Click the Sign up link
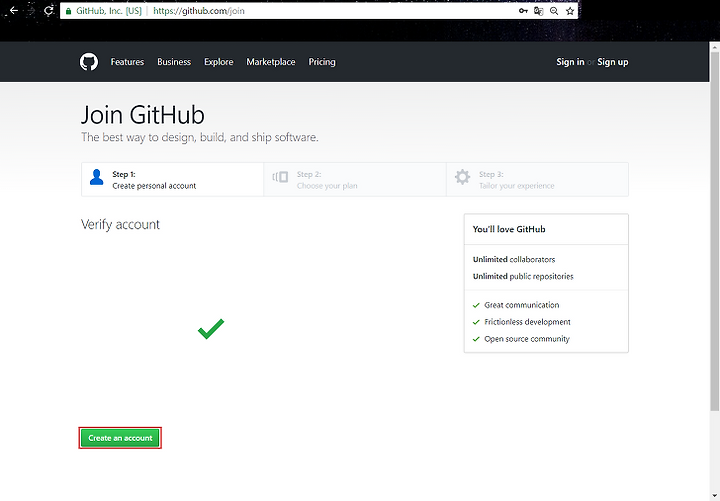720x501 pixels. point(613,62)
